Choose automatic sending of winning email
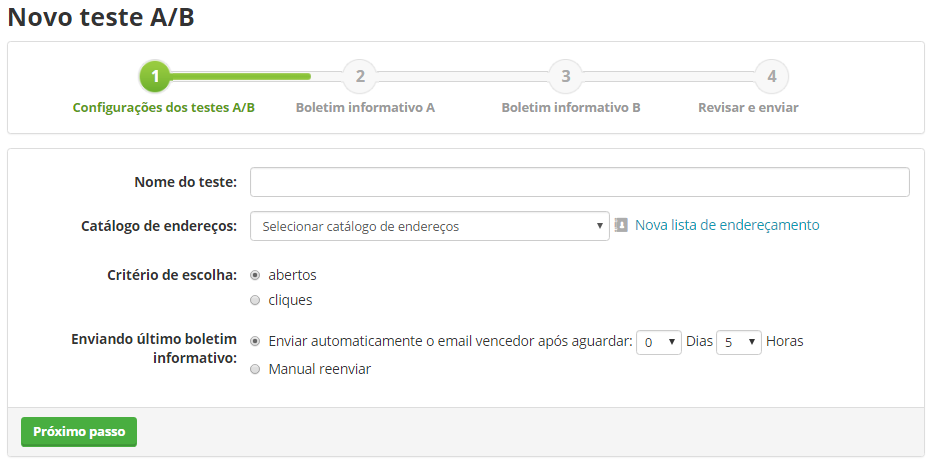936x471 pixels. coord(255,341)
